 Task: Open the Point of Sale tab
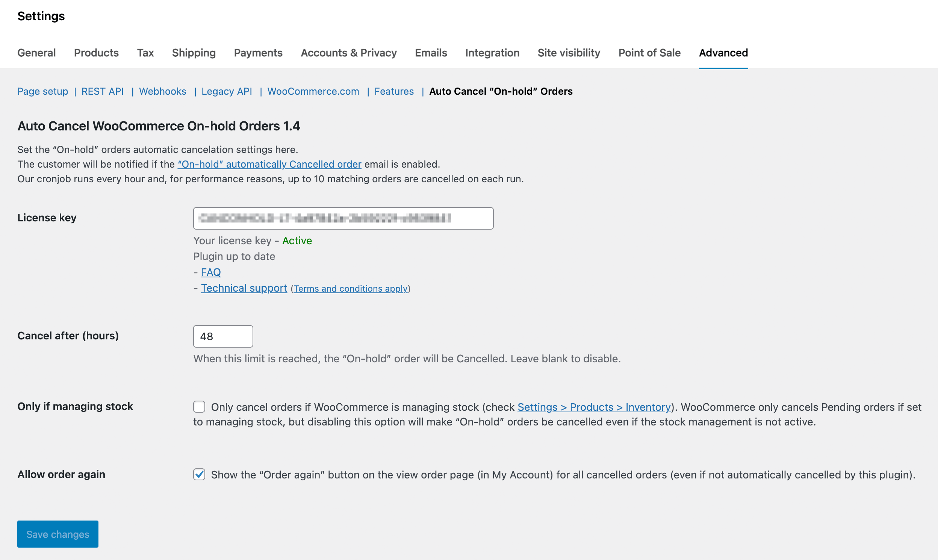click(x=649, y=53)
